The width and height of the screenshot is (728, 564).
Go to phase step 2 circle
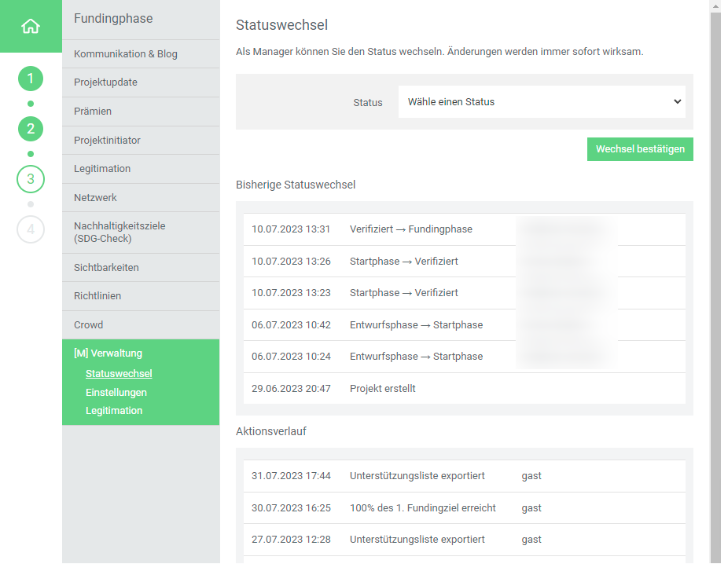[x=31, y=129]
